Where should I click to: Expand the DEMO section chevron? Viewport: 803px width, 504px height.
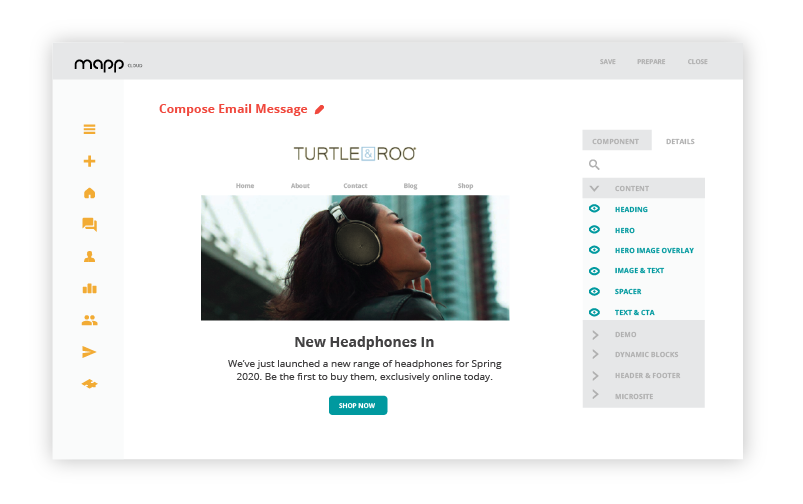coord(595,334)
